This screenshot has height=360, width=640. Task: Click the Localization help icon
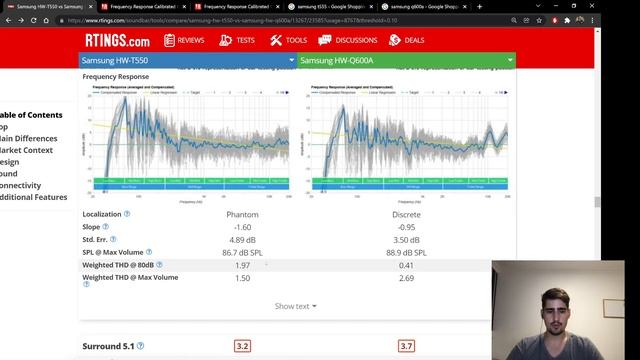[127, 214]
